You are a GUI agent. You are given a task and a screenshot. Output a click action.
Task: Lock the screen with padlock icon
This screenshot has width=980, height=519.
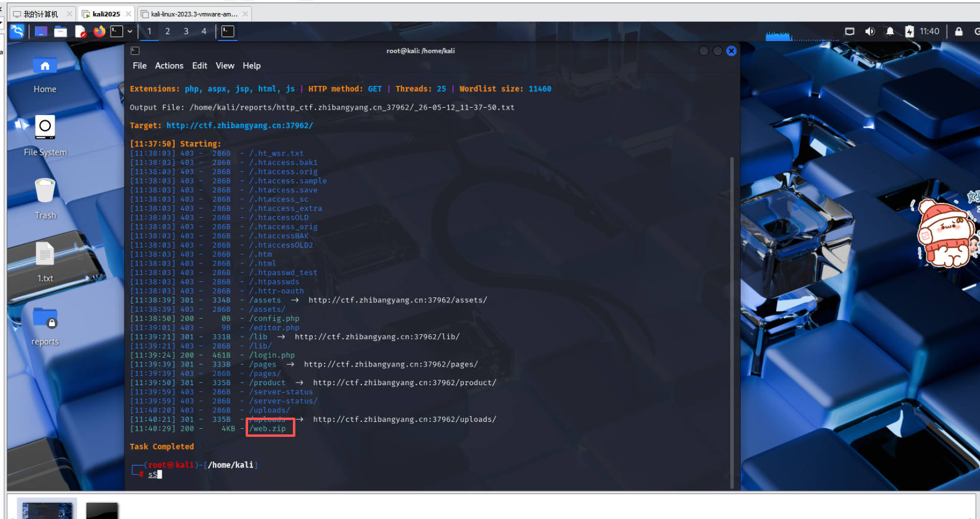pyautogui.click(x=959, y=31)
